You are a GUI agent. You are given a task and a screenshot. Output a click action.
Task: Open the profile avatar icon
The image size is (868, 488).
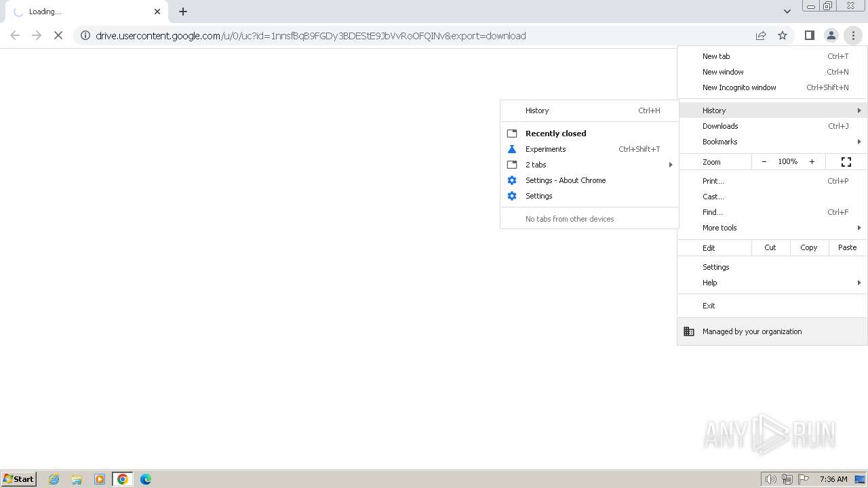tap(831, 35)
